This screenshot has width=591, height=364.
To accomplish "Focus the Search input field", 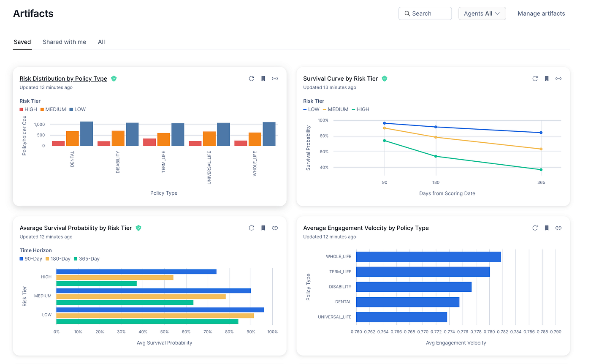I will (425, 14).
